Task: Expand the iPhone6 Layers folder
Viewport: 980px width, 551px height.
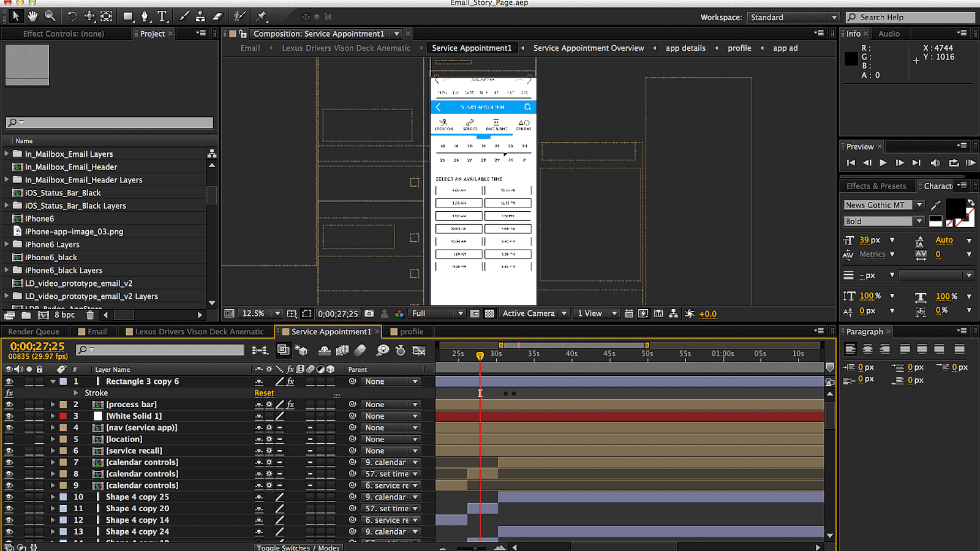Action: pyautogui.click(x=7, y=244)
